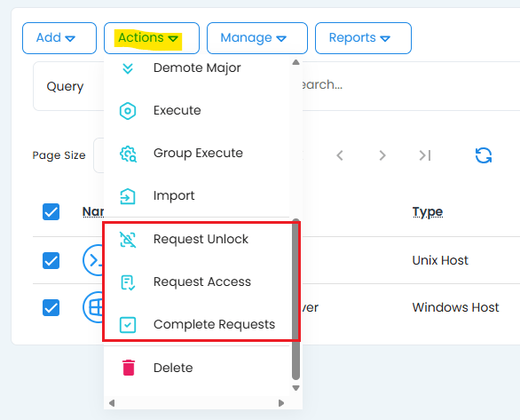Click the search input field
Screen dimensions: 520x420
coord(411,85)
